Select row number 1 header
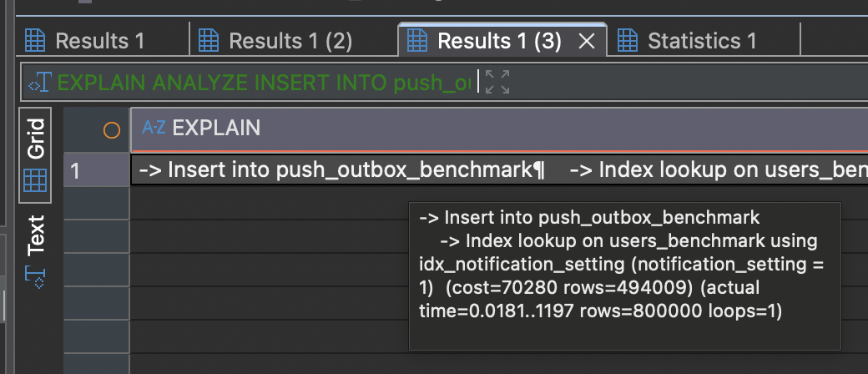This screenshot has width=868, height=374. [96, 170]
